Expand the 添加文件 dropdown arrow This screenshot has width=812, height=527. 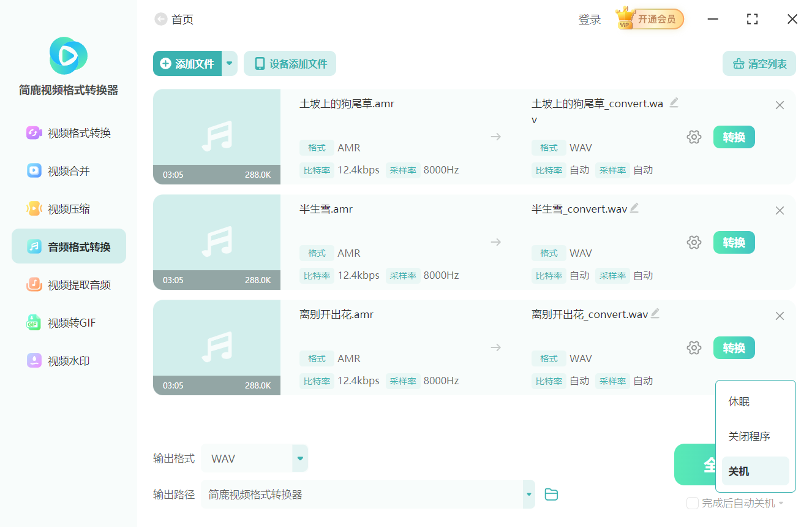point(230,63)
